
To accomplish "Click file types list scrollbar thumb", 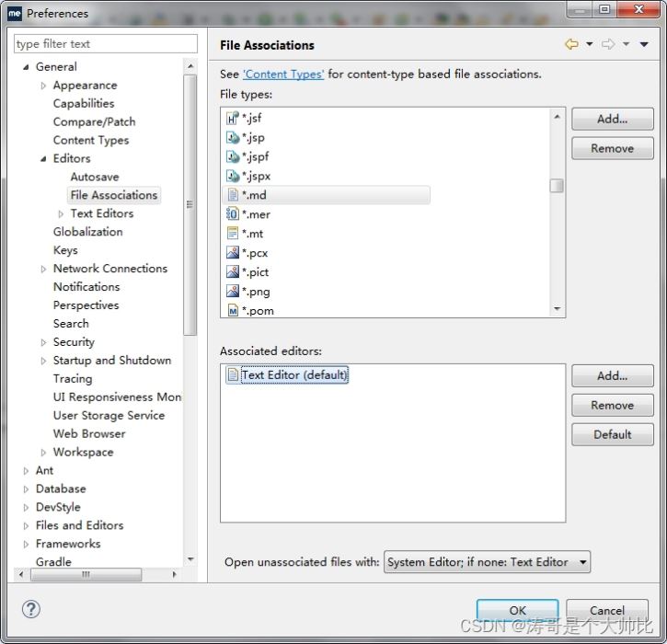I will pos(557,186).
